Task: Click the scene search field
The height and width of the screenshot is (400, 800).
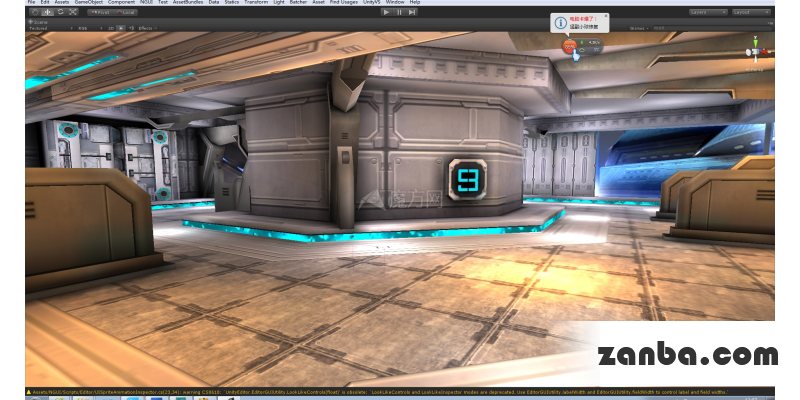Action: (x=711, y=29)
